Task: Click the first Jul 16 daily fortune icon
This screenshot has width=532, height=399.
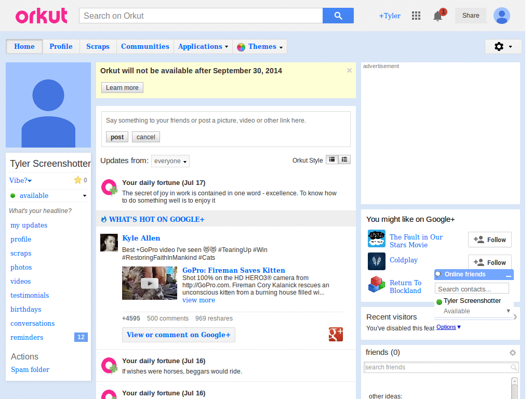Action: (109, 366)
